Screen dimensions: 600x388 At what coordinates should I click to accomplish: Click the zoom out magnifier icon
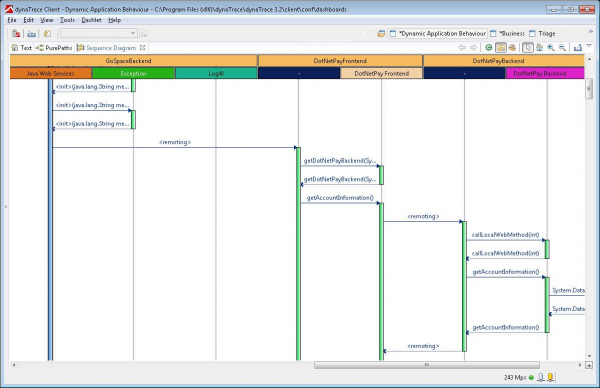[x=562, y=47]
